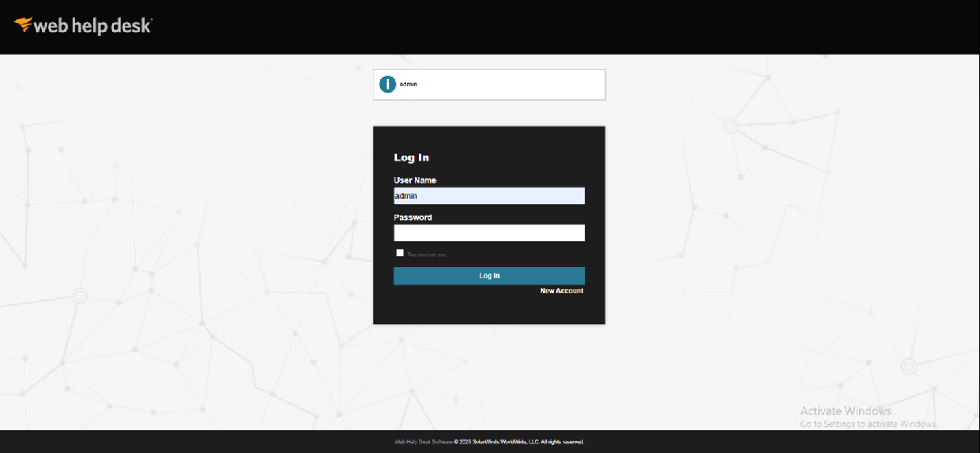Click the "User Name" field label
This screenshot has height=453, width=980.
click(x=415, y=180)
